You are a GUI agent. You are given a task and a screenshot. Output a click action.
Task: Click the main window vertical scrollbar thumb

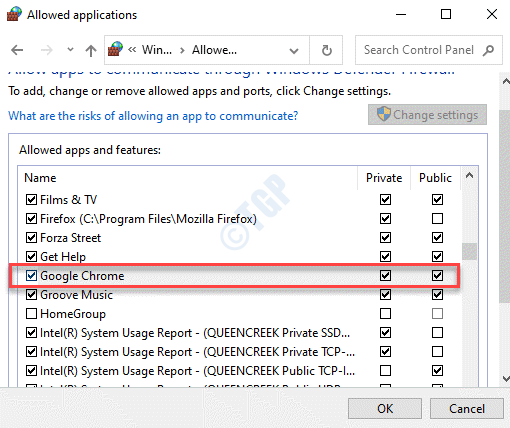pyautogui.click(x=505, y=207)
